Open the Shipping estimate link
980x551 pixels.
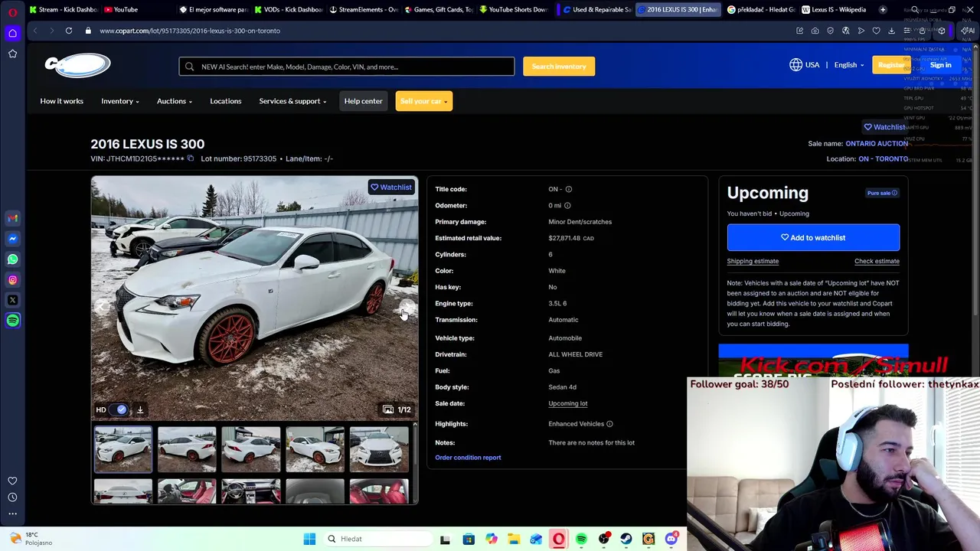coord(753,261)
